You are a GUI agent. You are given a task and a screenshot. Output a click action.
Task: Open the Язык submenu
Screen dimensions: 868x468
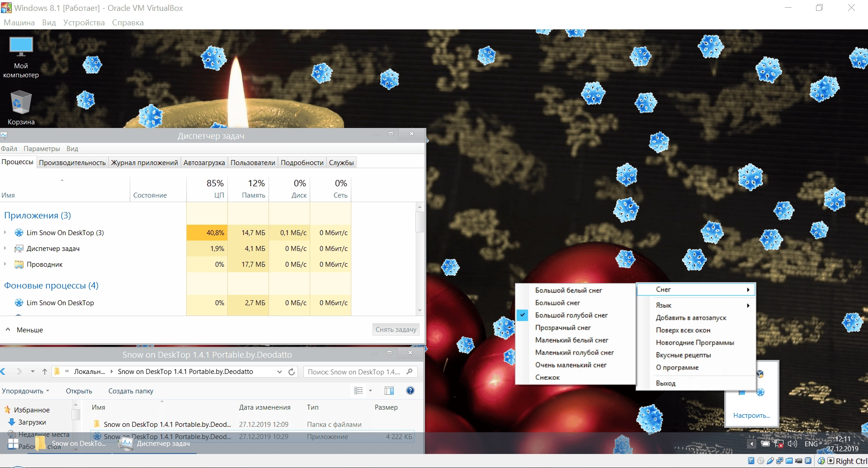click(x=696, y=305)
